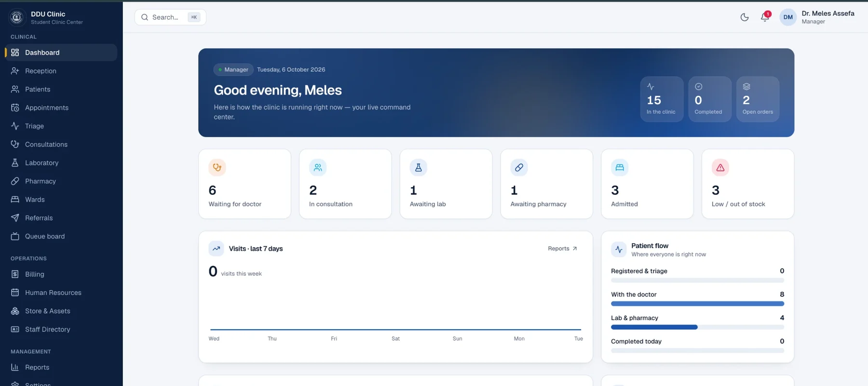868x386 pixels.
Task: Click the trend arrow icon beside Visits last 7 days
Action: [x=216, y=249]
